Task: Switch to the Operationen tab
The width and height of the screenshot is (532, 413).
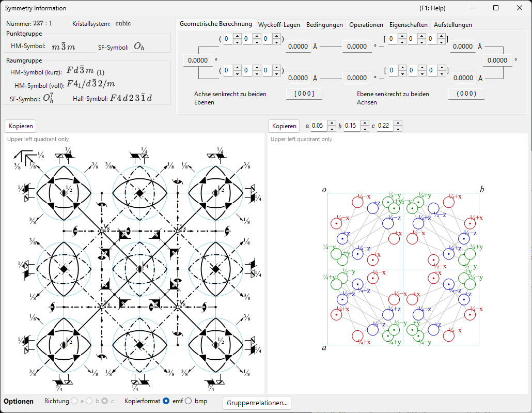Action: [366, 24]
